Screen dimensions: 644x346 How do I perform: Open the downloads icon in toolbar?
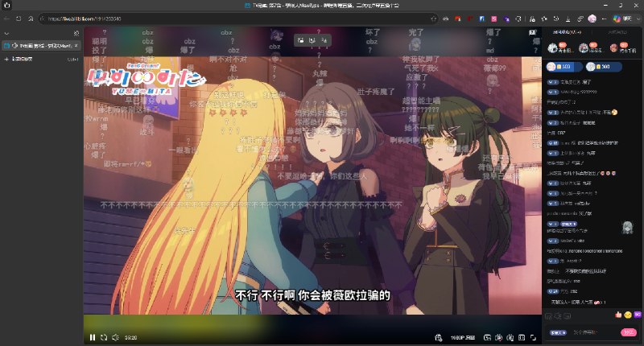[568, 19]
